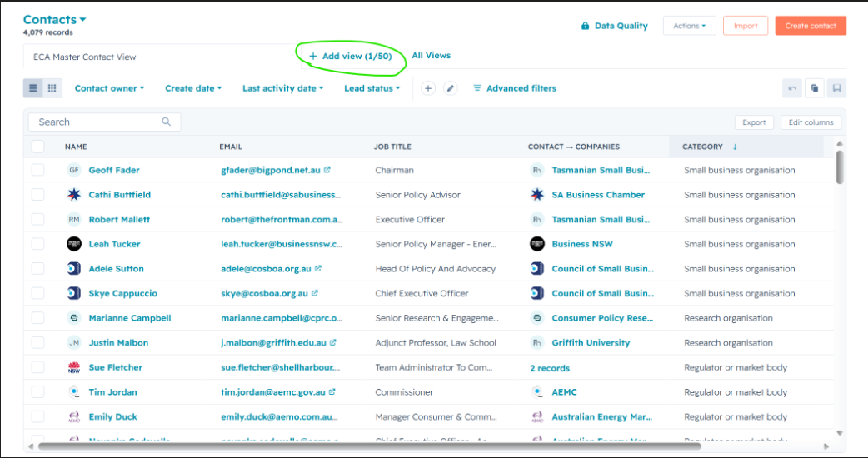
Task: Click the scroll down arrow
Action: point(840,433)
